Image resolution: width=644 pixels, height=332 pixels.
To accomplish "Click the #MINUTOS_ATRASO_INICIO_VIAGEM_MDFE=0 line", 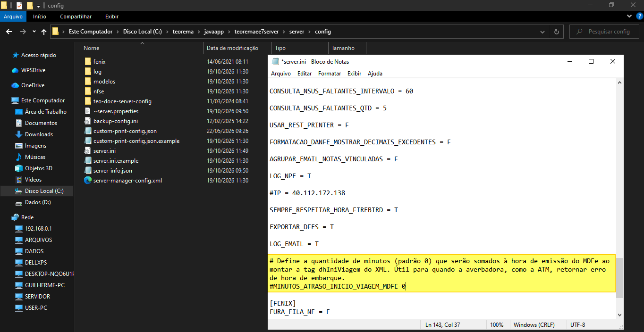I will point(338,286).
